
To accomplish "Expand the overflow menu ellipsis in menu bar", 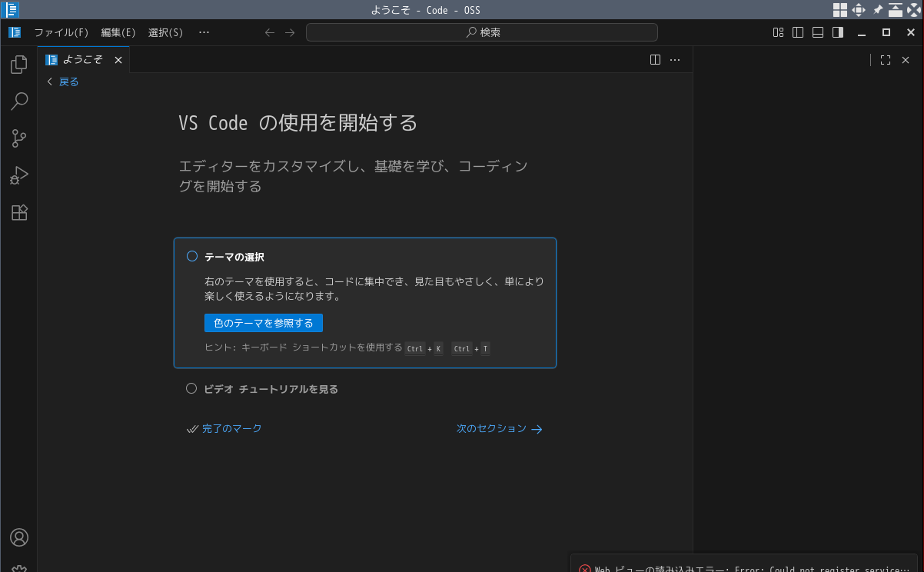I will (204, 32).
